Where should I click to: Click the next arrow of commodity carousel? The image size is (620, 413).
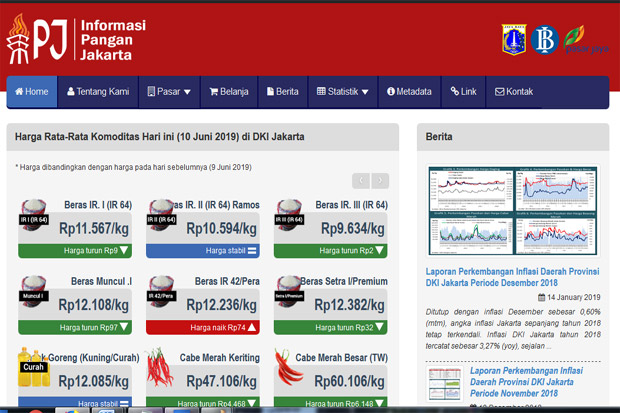click(x=380, y=181)
